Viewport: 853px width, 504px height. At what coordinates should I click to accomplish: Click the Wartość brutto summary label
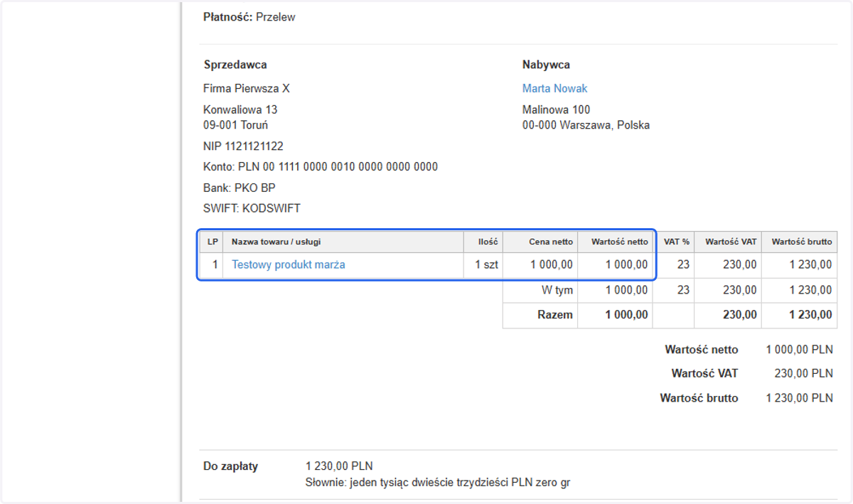click(699, 398)
